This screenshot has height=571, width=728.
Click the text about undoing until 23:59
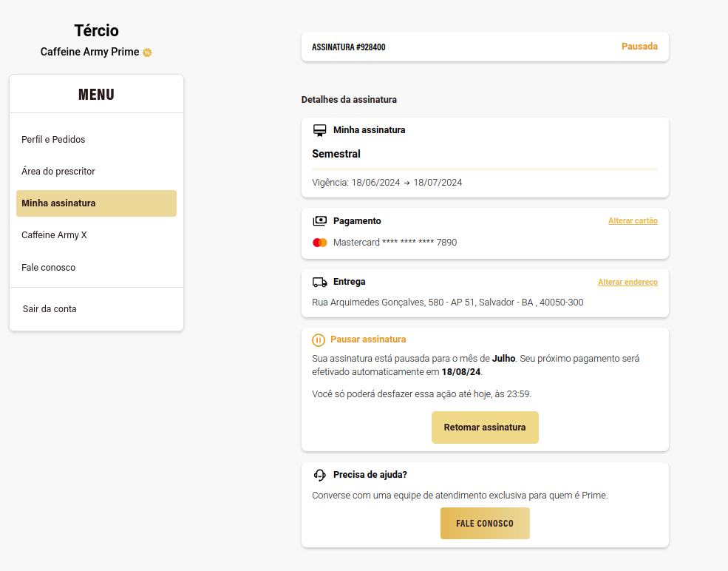tap(421, 394)
